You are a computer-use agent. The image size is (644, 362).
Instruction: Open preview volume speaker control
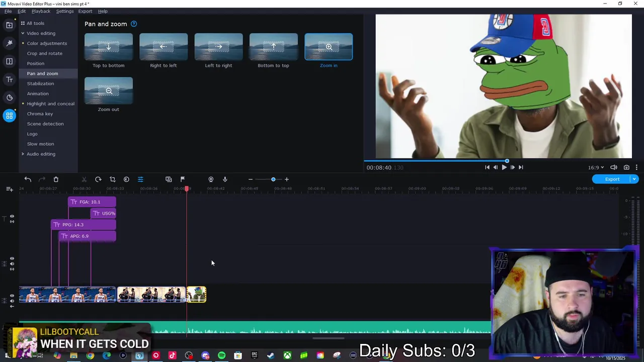pyautogui.click(x=614, y=167)
